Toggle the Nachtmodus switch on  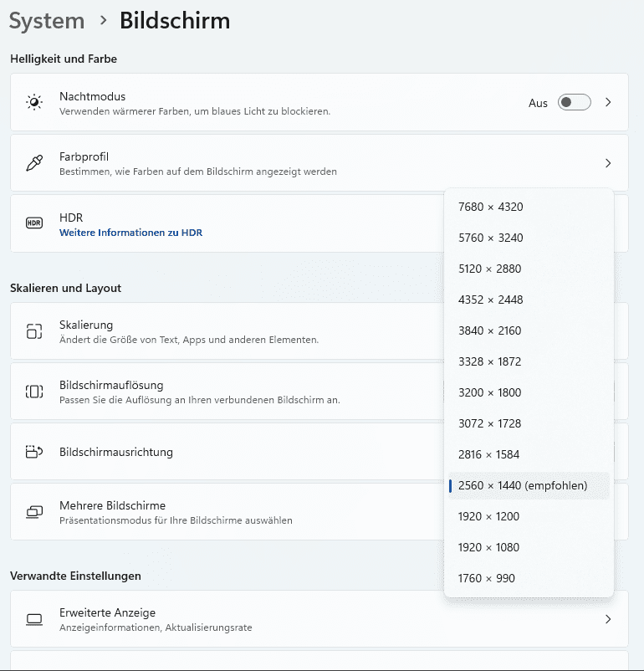575,103
